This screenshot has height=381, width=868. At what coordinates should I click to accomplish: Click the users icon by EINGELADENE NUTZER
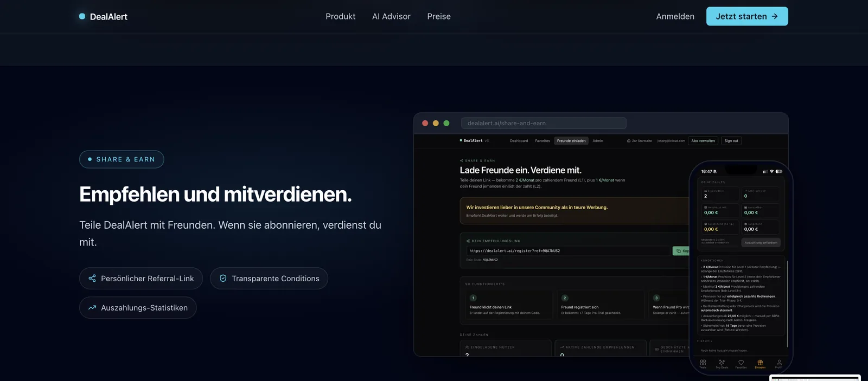click(x=467, y=347)
